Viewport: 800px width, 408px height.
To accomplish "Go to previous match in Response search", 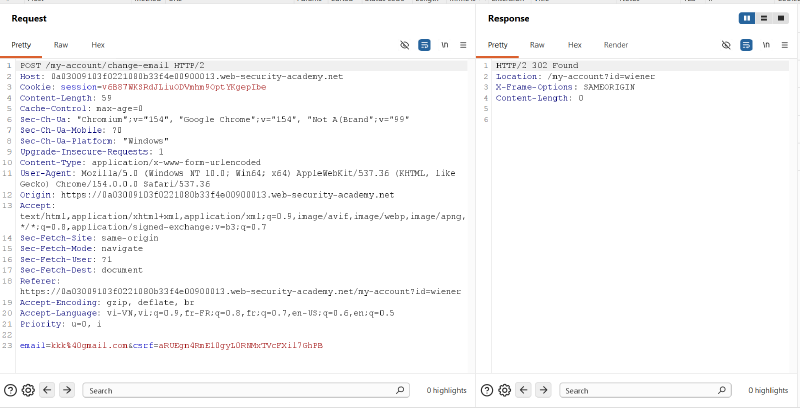I will pos(524,390).
